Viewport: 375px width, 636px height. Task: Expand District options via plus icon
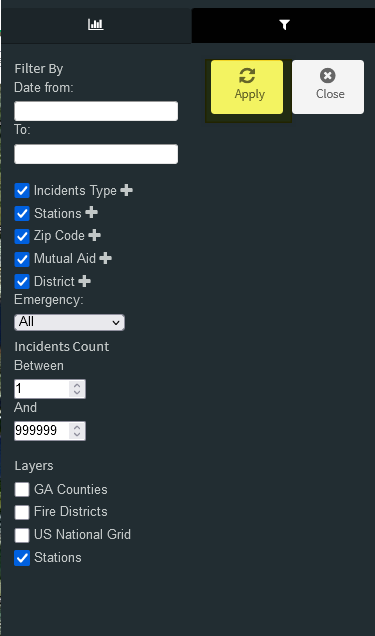coord(84,281)
